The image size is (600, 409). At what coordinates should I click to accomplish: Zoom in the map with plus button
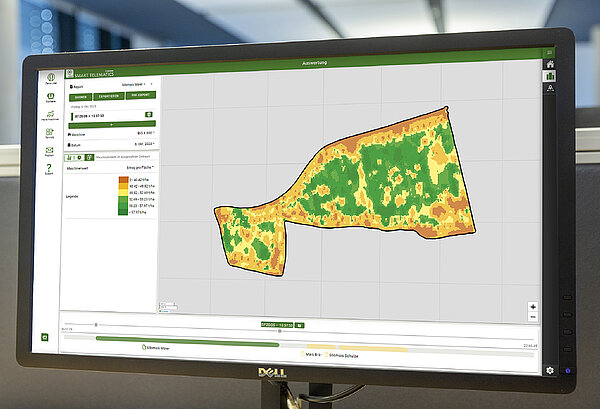(x=533, y=307)
